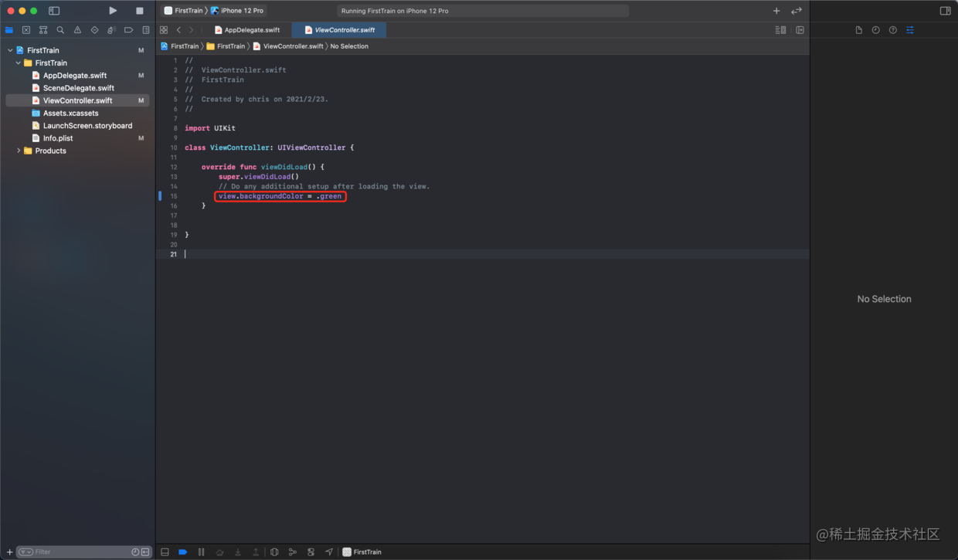Step out in debug bar

click(x=256, y=552)
